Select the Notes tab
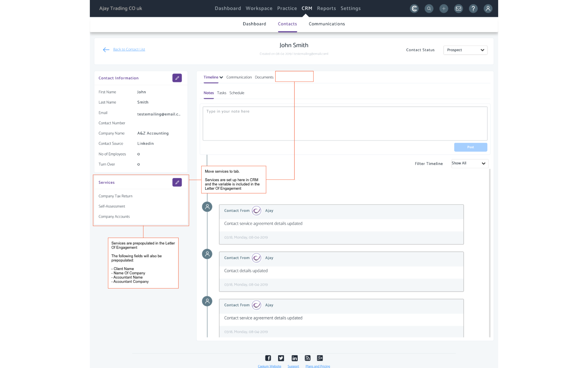 (x=209, y=93)
